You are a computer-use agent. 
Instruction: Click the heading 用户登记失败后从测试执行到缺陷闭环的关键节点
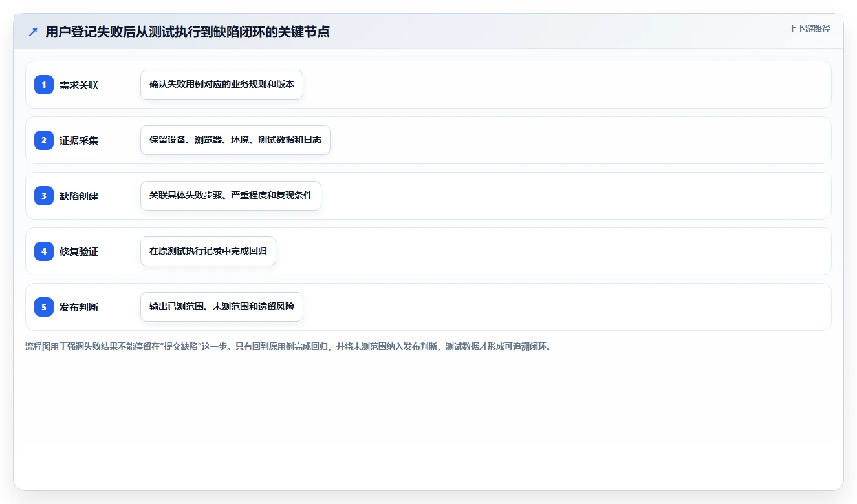(188, 32)
